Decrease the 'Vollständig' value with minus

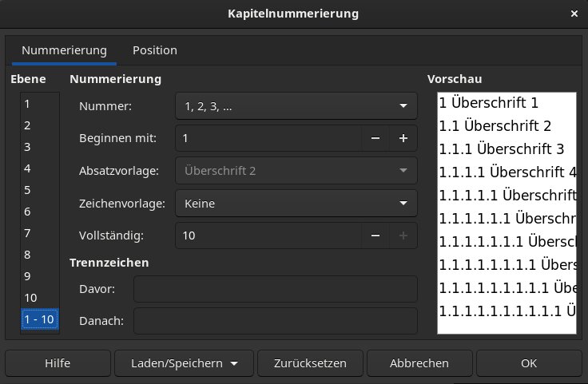pos(375,236)
